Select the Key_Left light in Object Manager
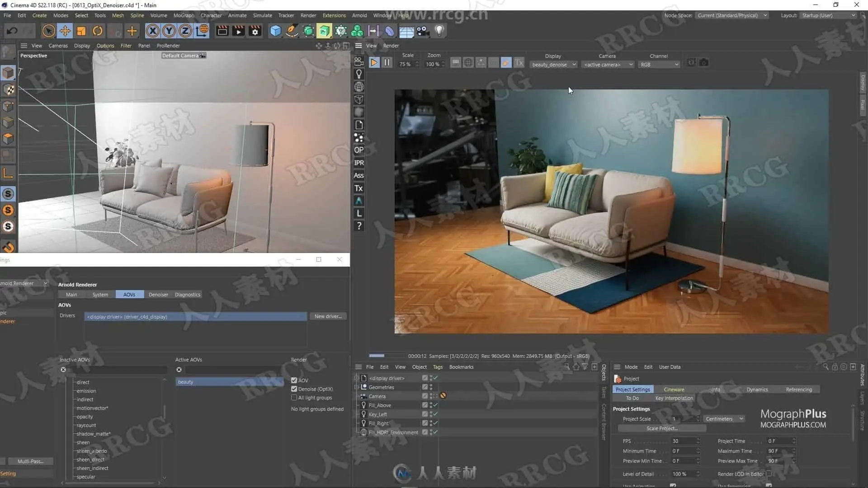The image size is (868, 488). pos(377,414)
